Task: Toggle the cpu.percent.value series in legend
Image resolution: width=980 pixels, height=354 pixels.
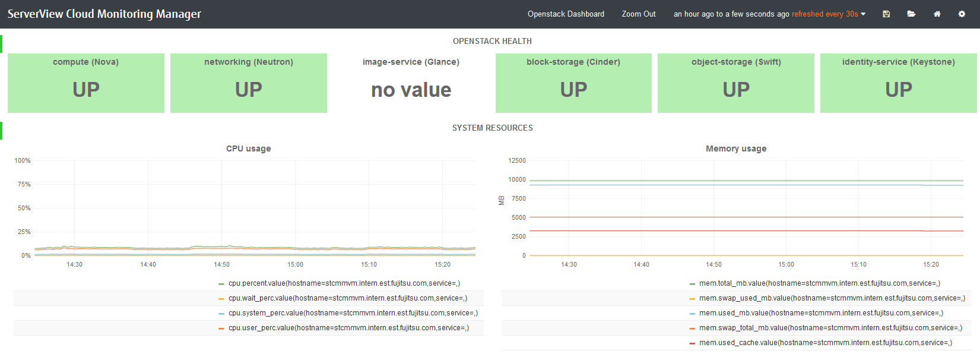Action: pyautogui.click(x=344, y=283)
